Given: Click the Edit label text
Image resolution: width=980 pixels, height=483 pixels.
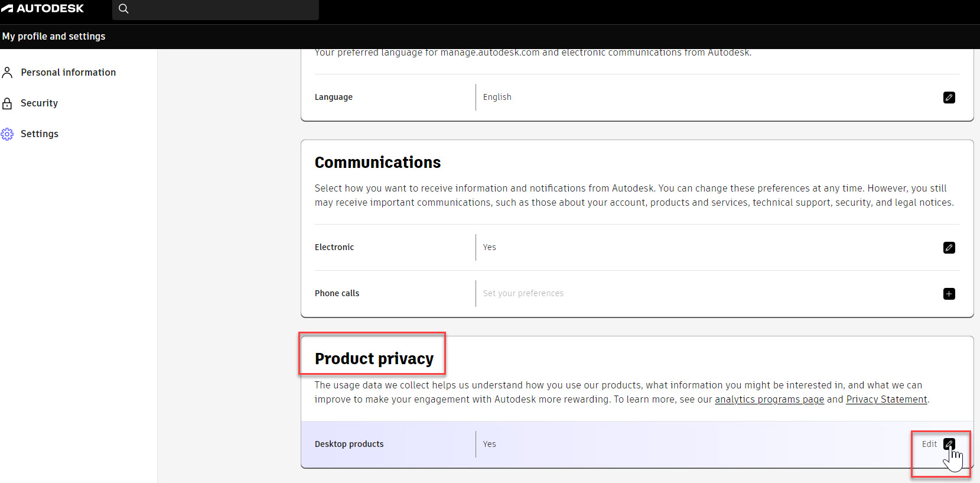Looking at the screenshot, I should (x=929, y=444).
